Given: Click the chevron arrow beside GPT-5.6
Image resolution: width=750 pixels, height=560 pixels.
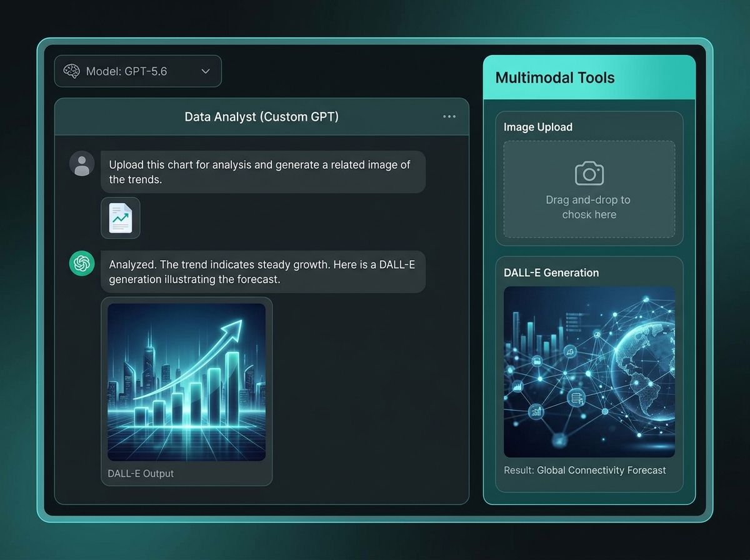Looking at the screenshot, I should click(205, 71).
